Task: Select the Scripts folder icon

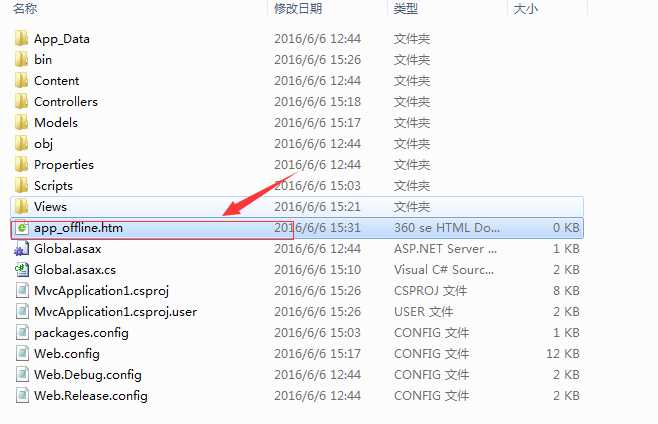Action: 21,186
